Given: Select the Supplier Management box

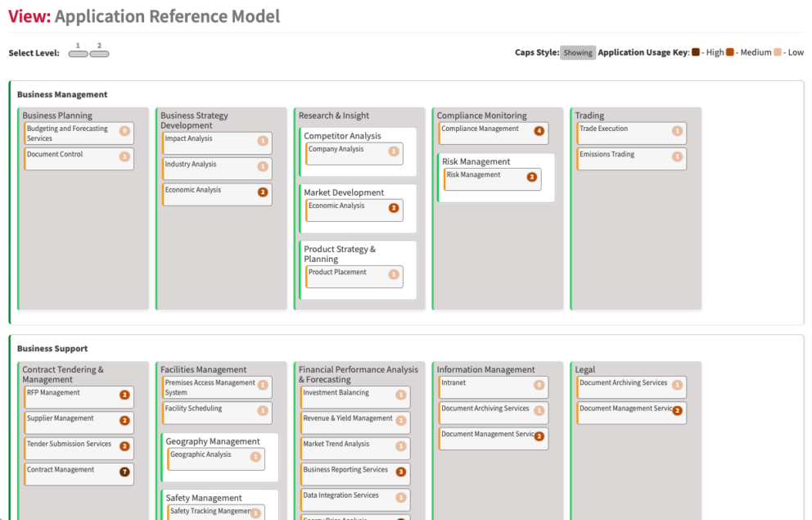Looking at the screenshot, I should coord(79,423).
